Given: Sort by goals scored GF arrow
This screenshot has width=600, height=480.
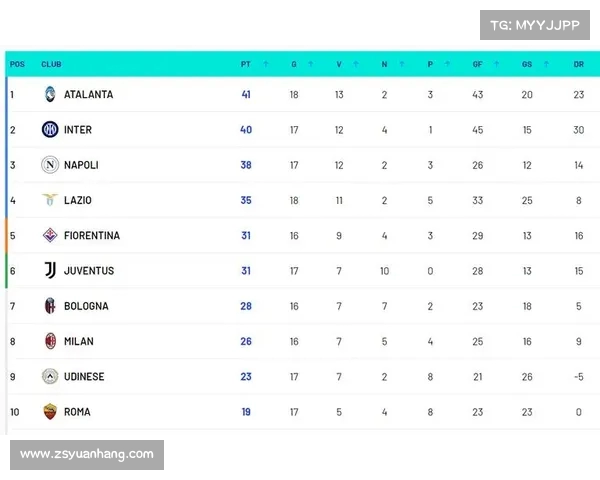Looking at the screenshot, I should point(496,64).
